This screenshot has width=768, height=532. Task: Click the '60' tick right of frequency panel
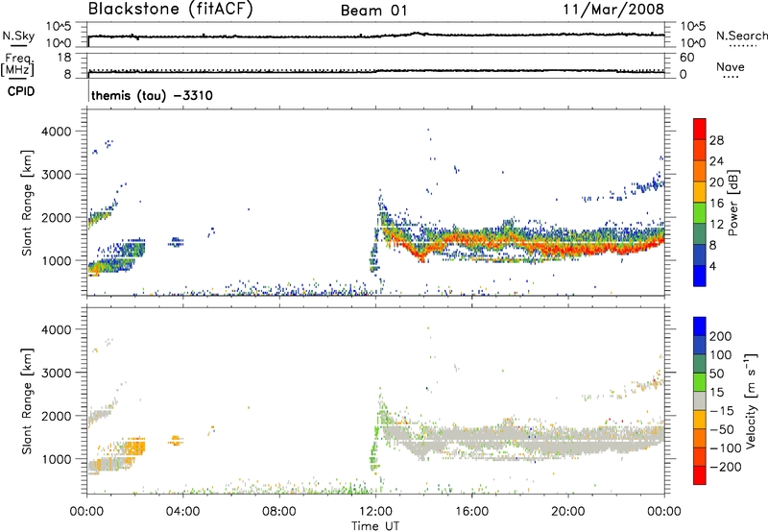[686, 58]
